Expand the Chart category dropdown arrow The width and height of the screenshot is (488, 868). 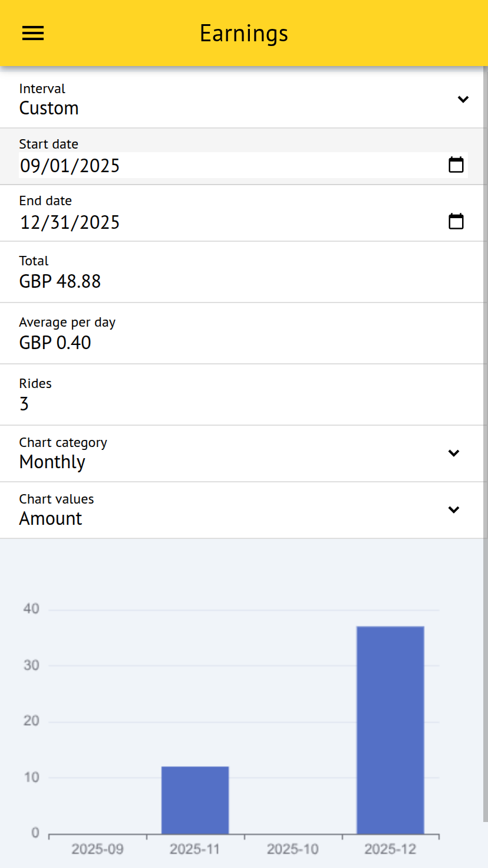click(x=454, y=453)
